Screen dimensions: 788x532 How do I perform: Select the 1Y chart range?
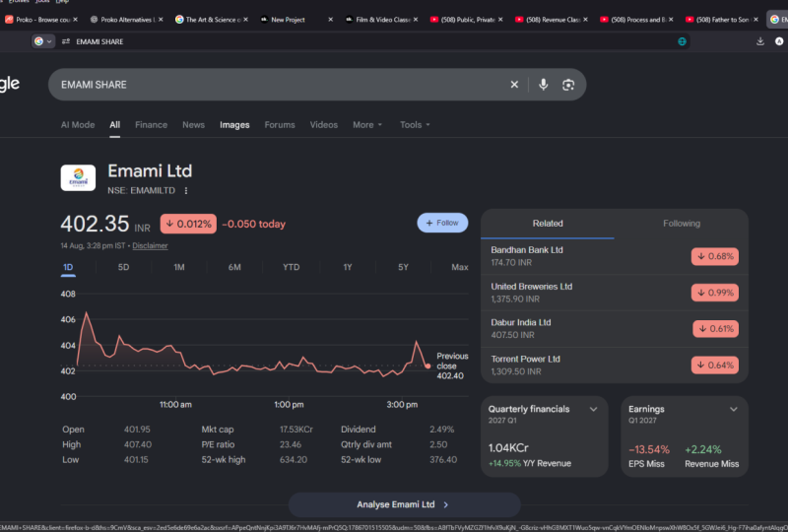[x=348, y=267]
